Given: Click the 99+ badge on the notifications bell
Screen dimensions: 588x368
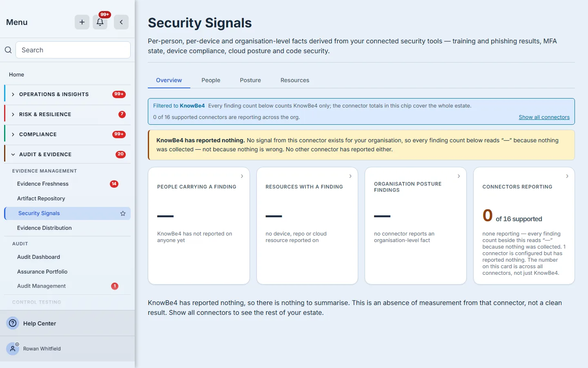Looking at the screenshot, I should (105, 15).
